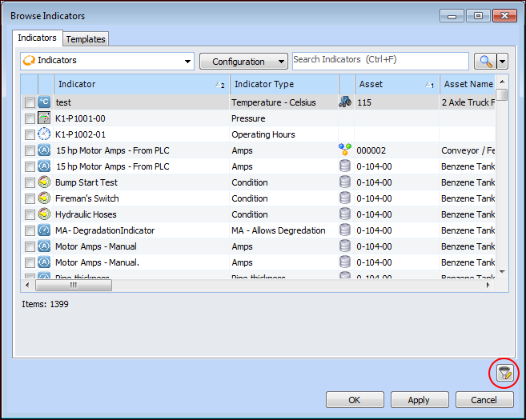This screenshot has height=420, width=526.
Task: Click the colored balls icon next to 000002
Action: click(345, 150)
